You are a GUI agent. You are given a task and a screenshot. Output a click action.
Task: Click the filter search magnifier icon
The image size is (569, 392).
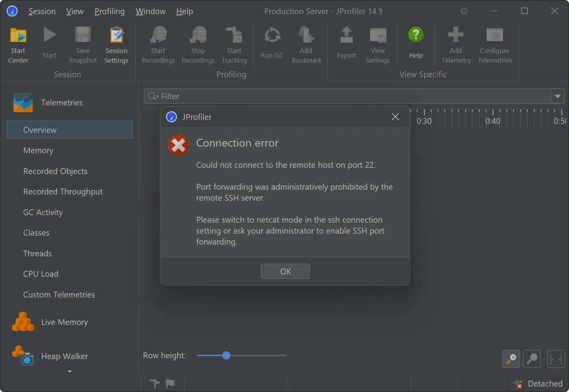(x=153, y=96)
